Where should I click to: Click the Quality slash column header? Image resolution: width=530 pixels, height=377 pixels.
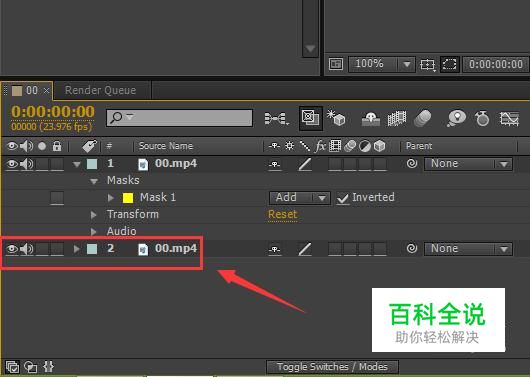(305, 146)
